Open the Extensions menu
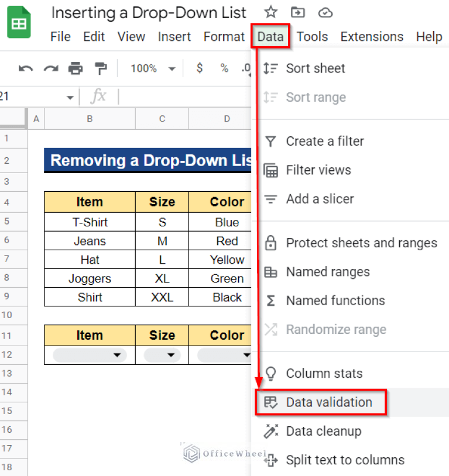Viewport: 449px width, 476px height. 372,36
